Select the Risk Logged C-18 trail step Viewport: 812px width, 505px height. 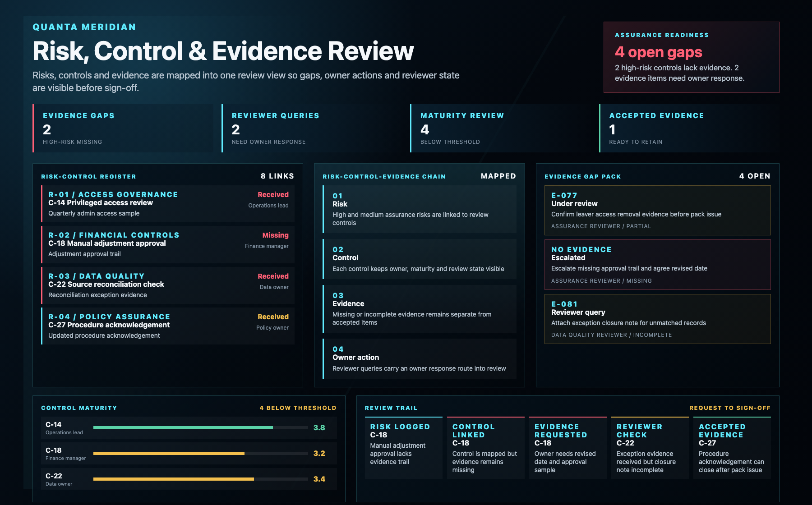[404, 448]
